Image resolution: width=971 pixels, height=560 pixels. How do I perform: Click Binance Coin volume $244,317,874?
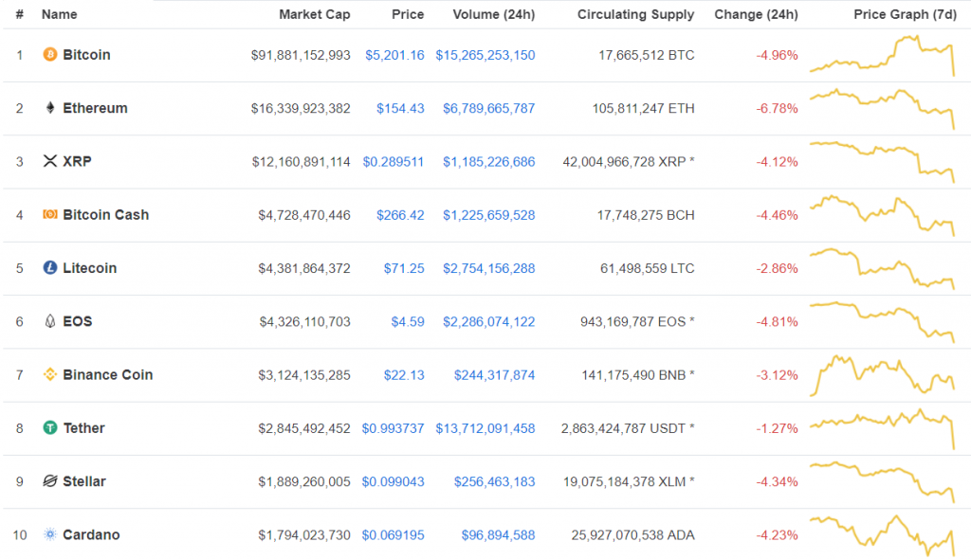pos(494,374)
